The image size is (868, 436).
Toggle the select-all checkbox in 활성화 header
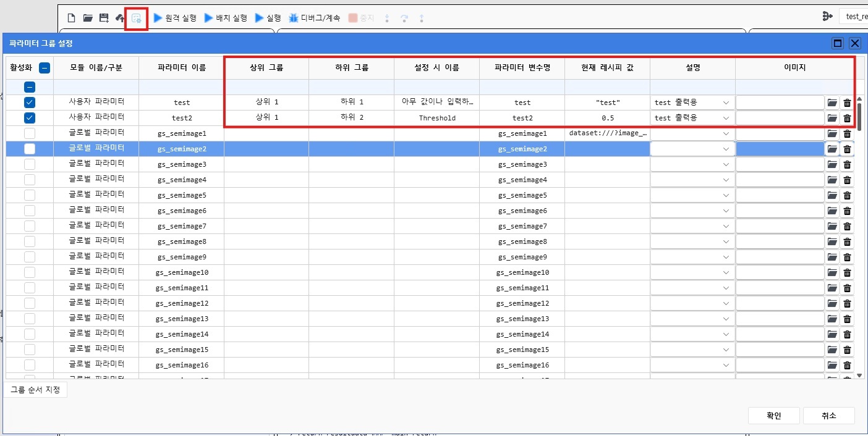pyautogui.click(x=43, y=68)
